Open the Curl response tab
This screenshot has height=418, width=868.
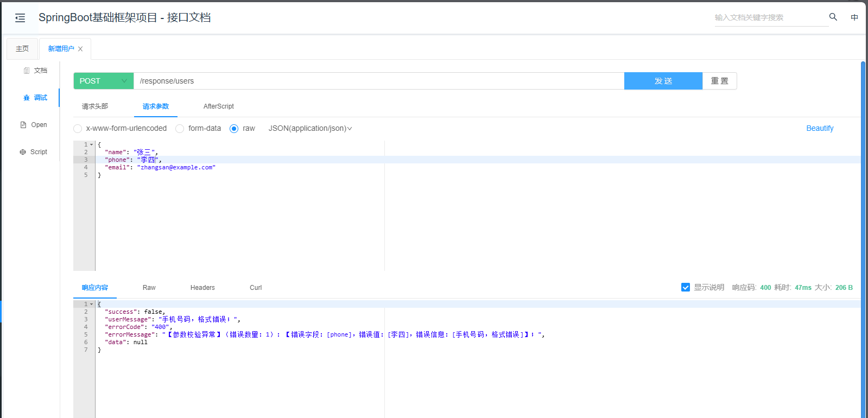256,288
